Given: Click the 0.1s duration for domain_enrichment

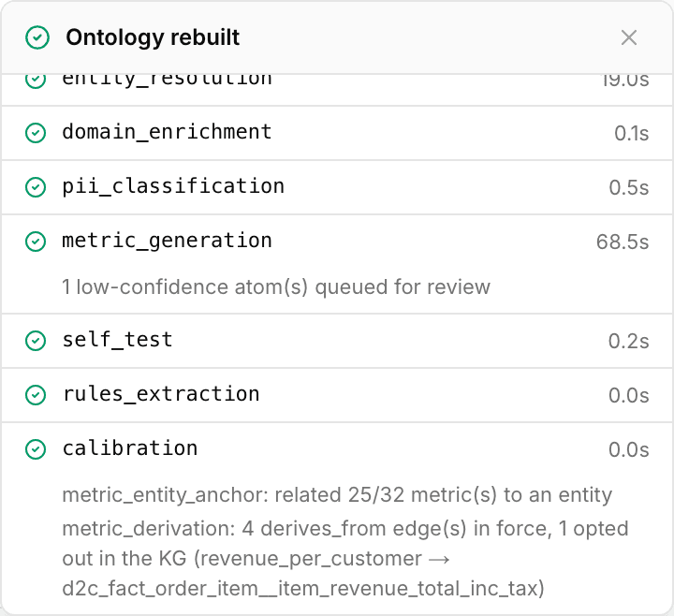Looking at the screenshot, I should pos(631,133).
